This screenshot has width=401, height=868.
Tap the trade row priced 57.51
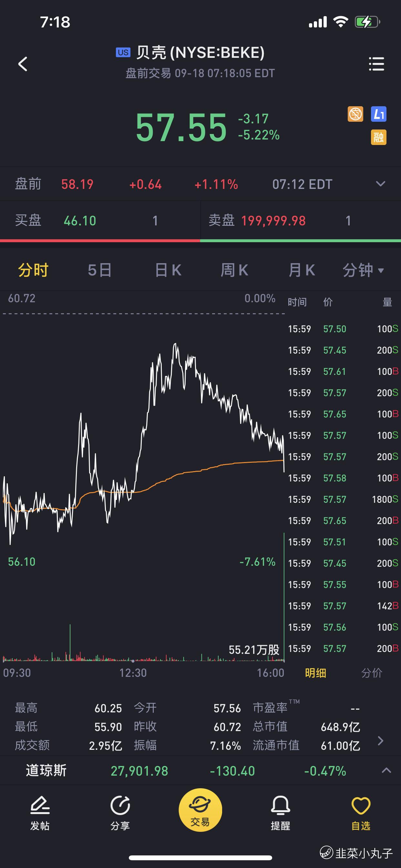(x=343, y=542)
